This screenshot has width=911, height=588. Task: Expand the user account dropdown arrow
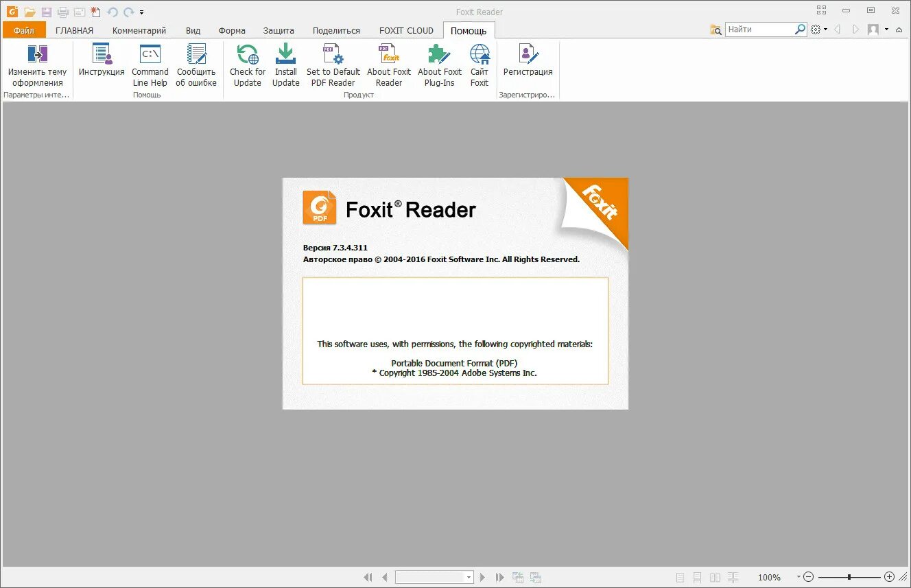(x=886, y=30)
